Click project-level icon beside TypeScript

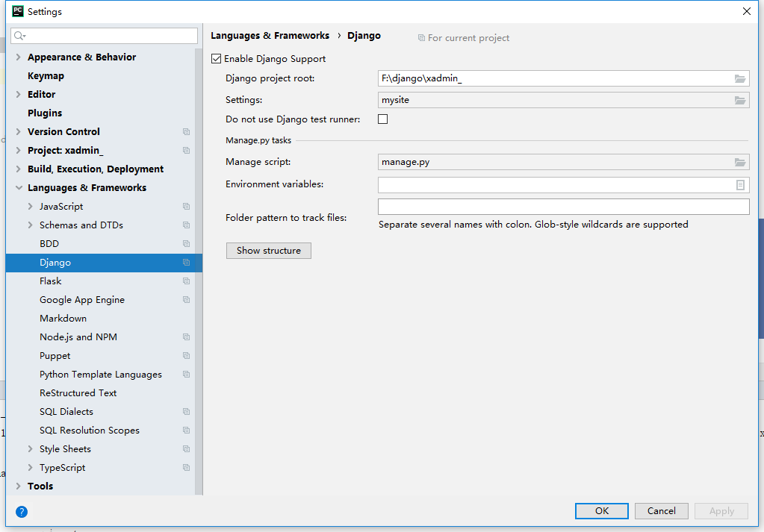tap(186, 468)
